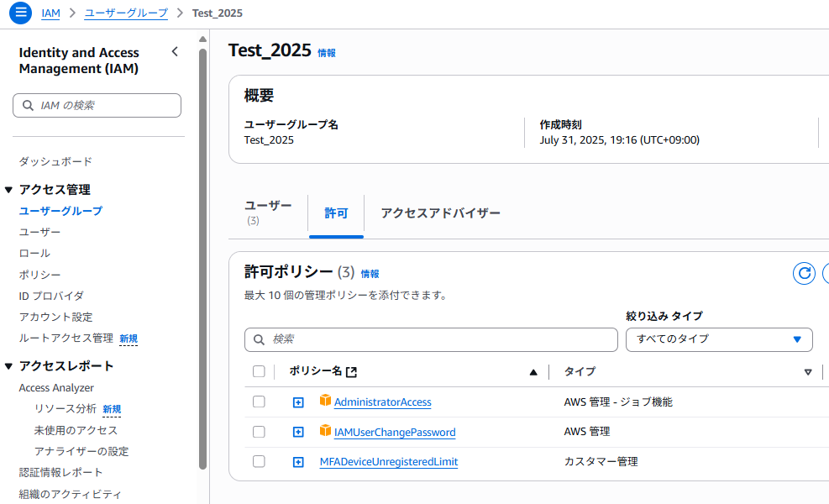Collapse the アクセス管理 section
Viewport: 829px width, 504px height.
tap(8, 190)
